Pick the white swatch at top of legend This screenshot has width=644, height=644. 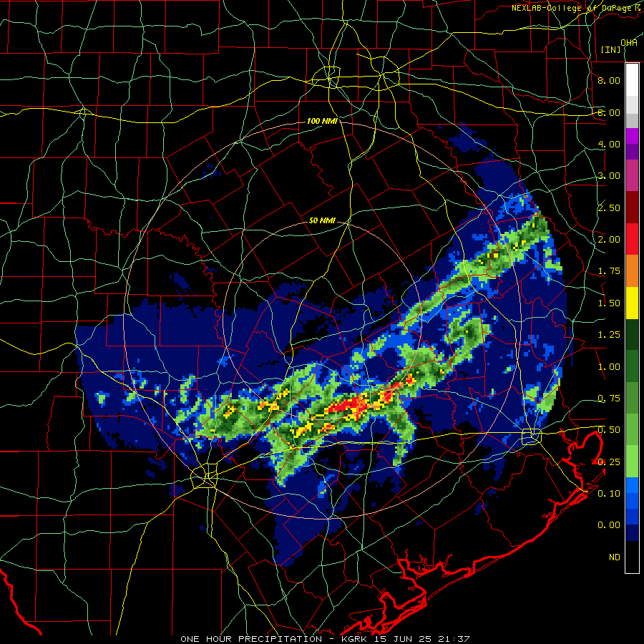click(x=632, y=80)
